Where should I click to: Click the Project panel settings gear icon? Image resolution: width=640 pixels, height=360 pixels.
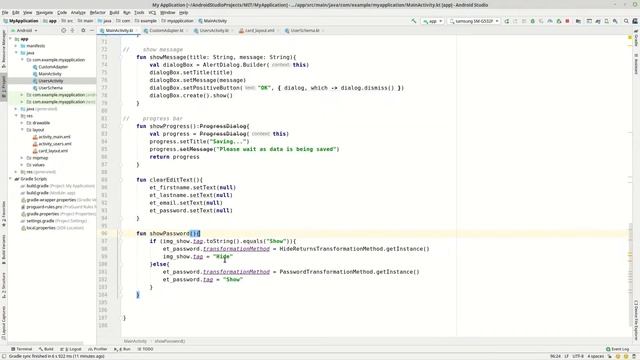click(x=83, y=30)
